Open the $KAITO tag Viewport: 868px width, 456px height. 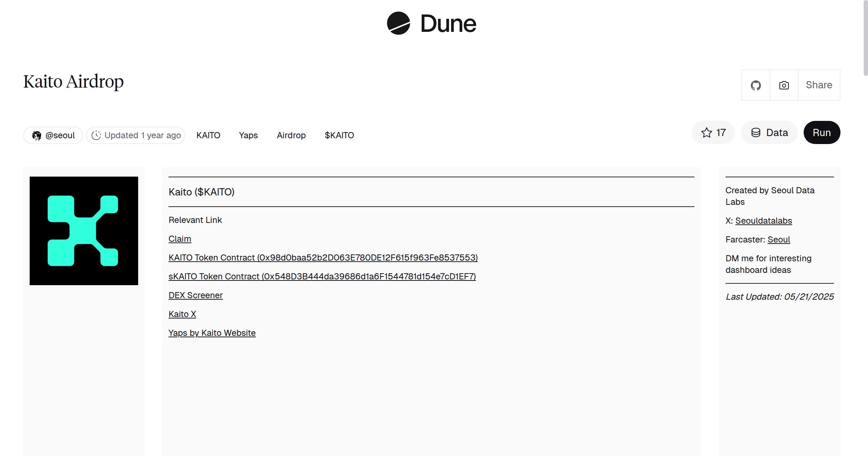(x=339, y=135)
